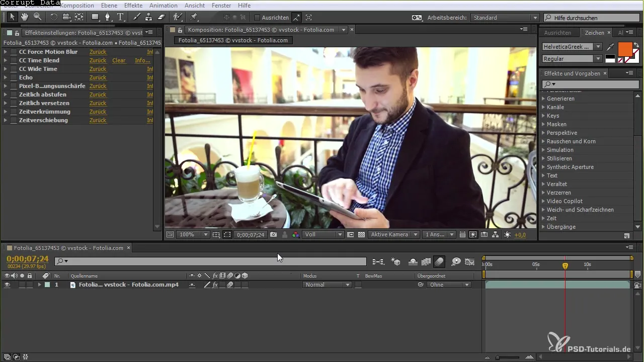Show channel and color management settings
This screenshot has width=644, height=362.
(295, 235)
